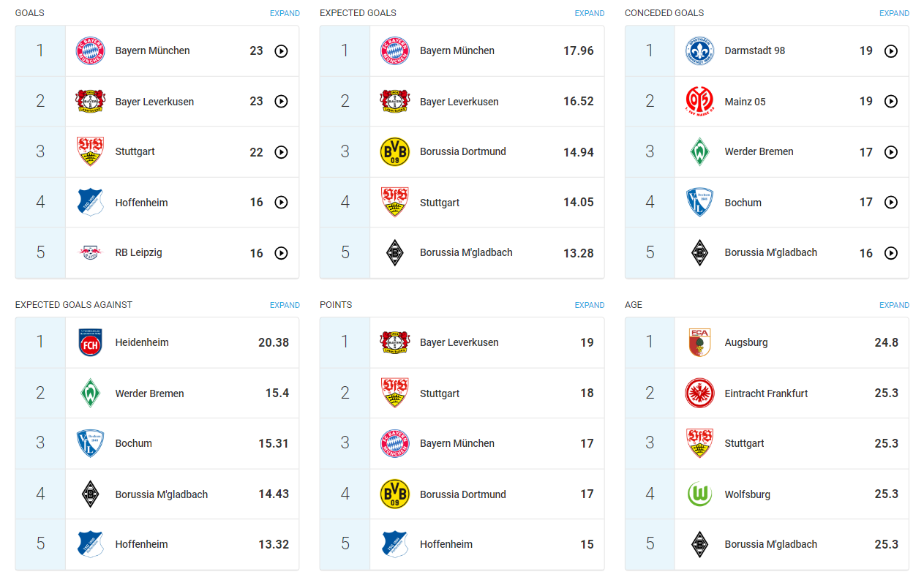Click play icon next to Stuttgart goals
Viewport: 924px width, 580px height.
[x=281, y=152]
